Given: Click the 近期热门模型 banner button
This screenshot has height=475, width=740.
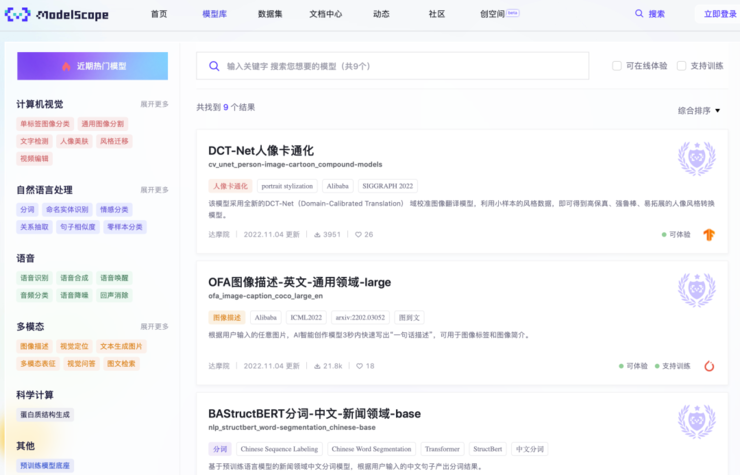Looking at the screenshot, I should point(92,66).
